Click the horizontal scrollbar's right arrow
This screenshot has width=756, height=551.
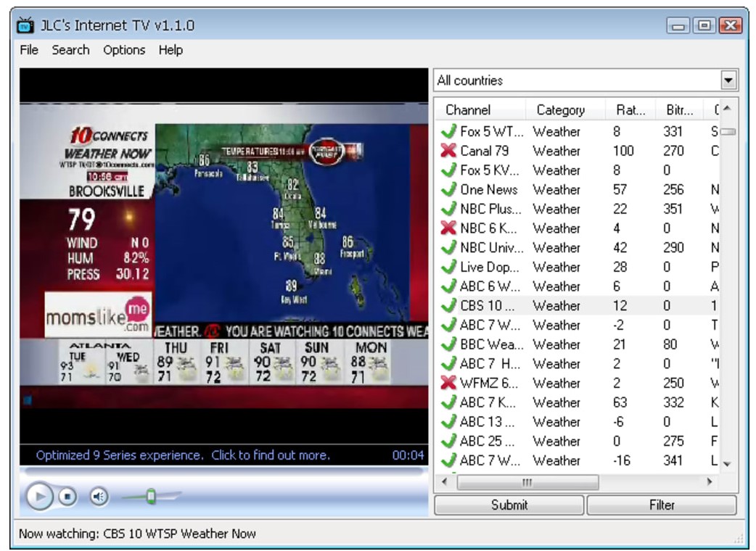click(x=710, y=481)
